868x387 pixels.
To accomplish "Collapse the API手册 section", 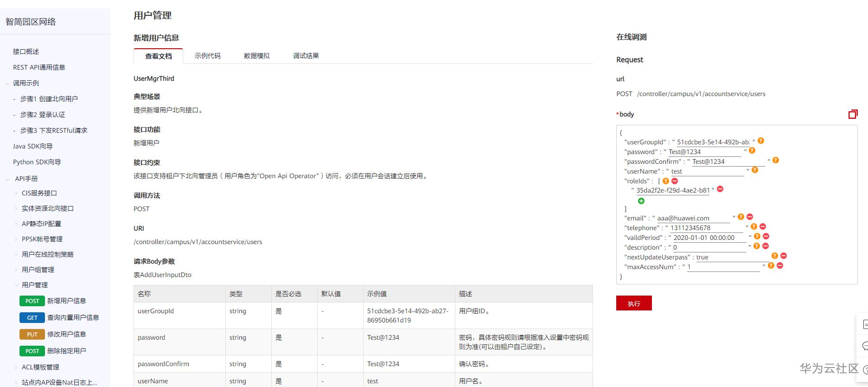I will pos(7,179).
